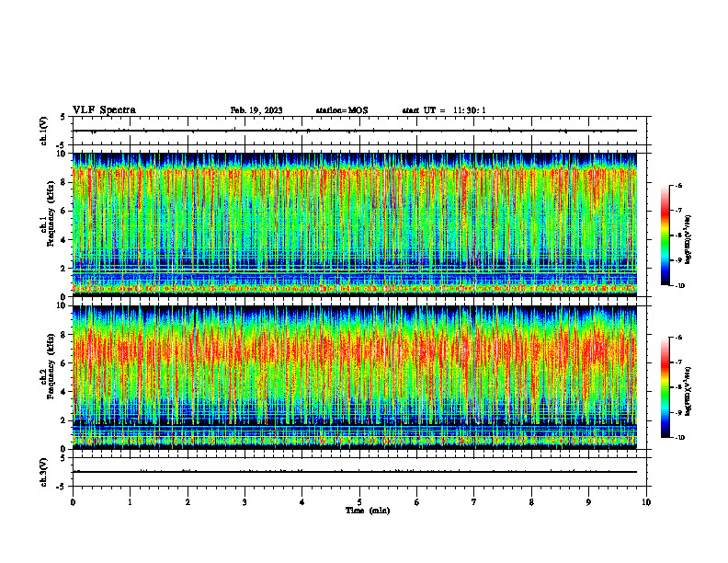Click the ch.2 color bar "log(PSD)" label

pyautogui.click(x=688, y=391)
